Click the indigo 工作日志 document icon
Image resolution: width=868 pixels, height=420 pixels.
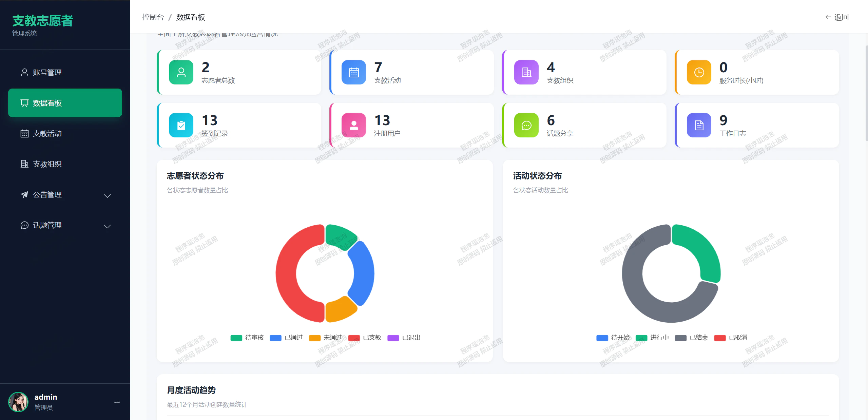[x=699, y=125]
